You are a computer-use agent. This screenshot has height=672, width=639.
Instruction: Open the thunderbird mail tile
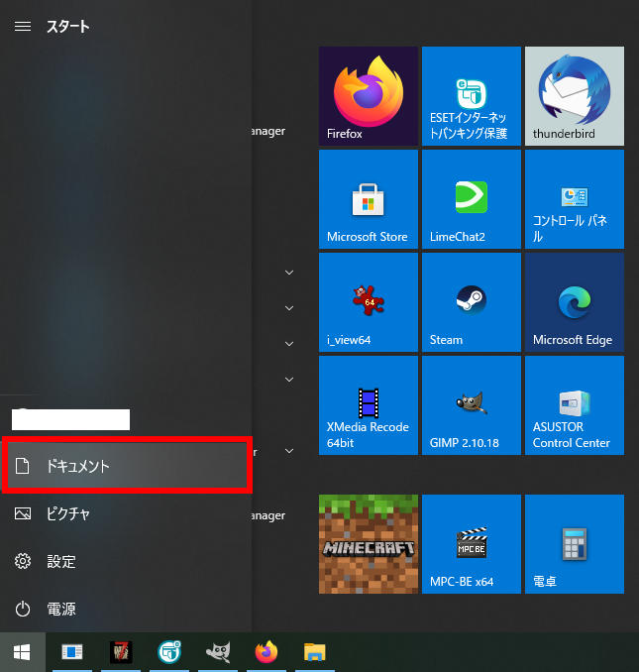575,96
